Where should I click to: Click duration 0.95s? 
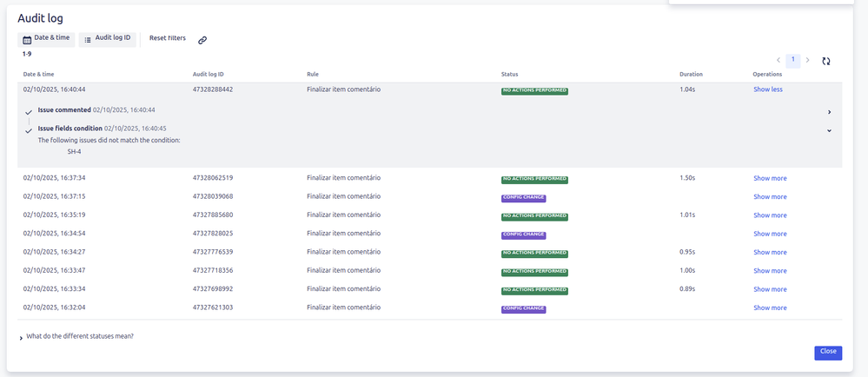pyautogui.click(x=687, y=252)
